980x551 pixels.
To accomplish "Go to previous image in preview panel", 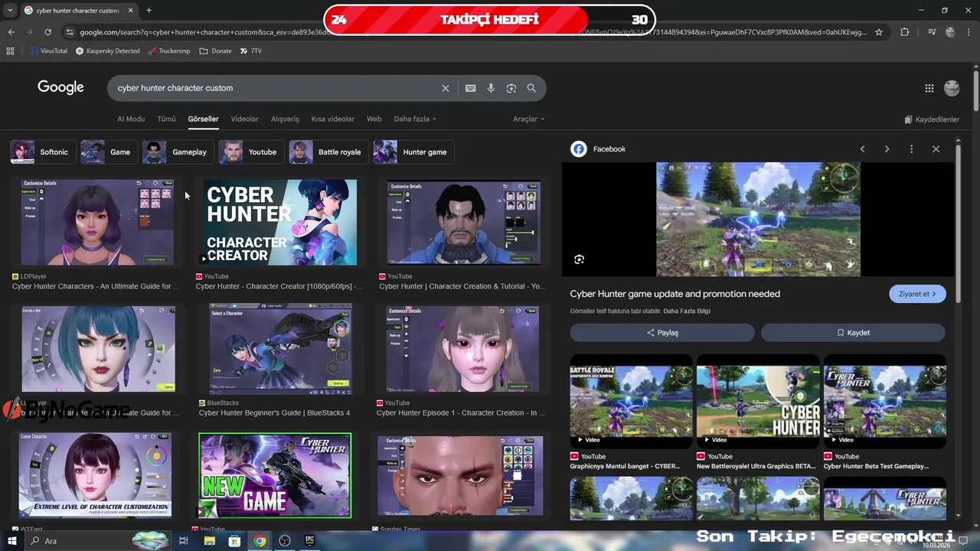I will pos(862,149).
